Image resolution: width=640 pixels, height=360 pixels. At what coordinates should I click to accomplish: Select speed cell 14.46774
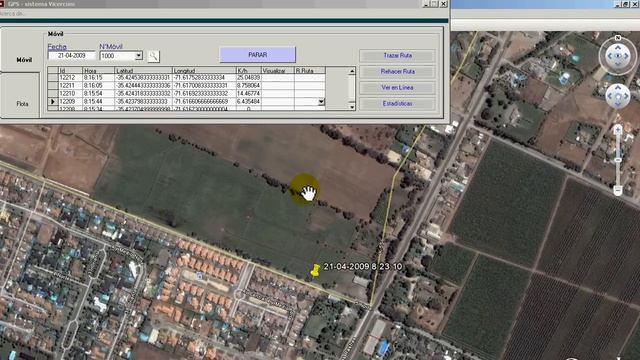249,93
